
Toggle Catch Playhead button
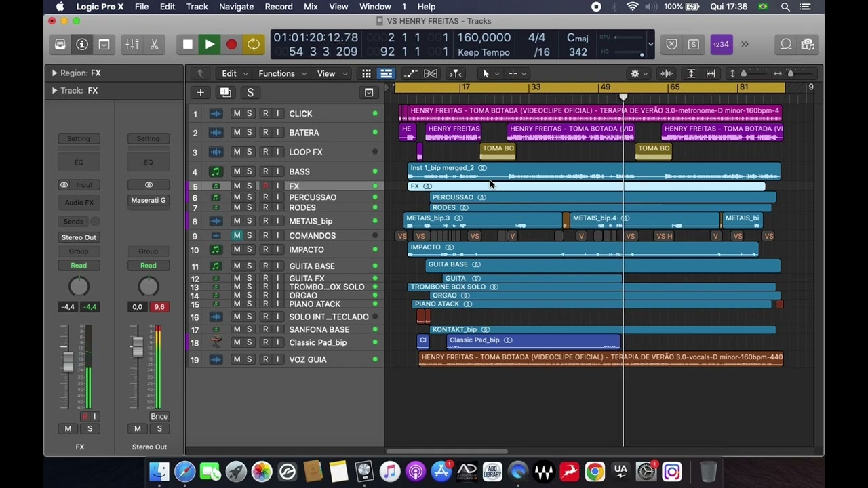[x=456, y=73]
